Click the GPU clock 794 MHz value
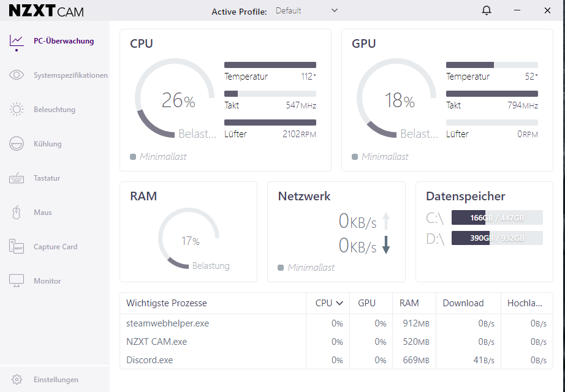The image size is (565, 392). (523, 105)
